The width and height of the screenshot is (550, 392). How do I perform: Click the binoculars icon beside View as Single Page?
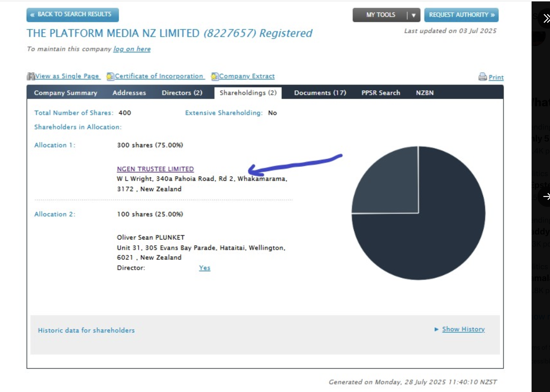[x=31, y=76]
